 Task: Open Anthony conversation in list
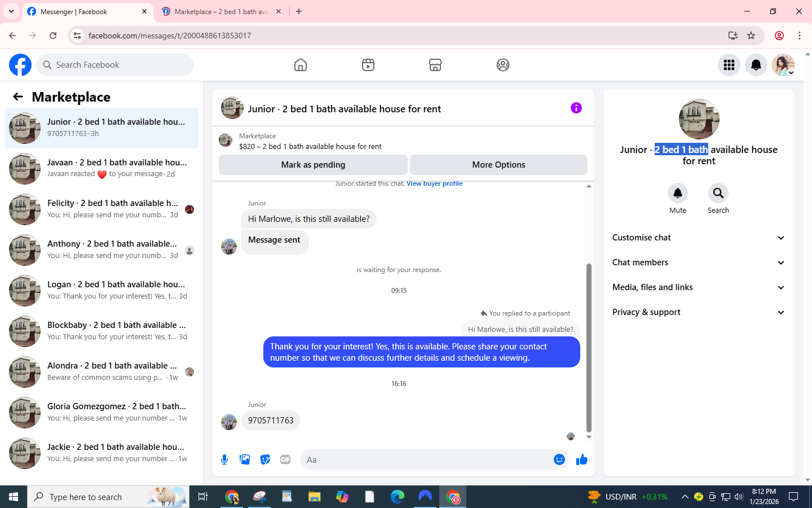[x=101, y=250]
